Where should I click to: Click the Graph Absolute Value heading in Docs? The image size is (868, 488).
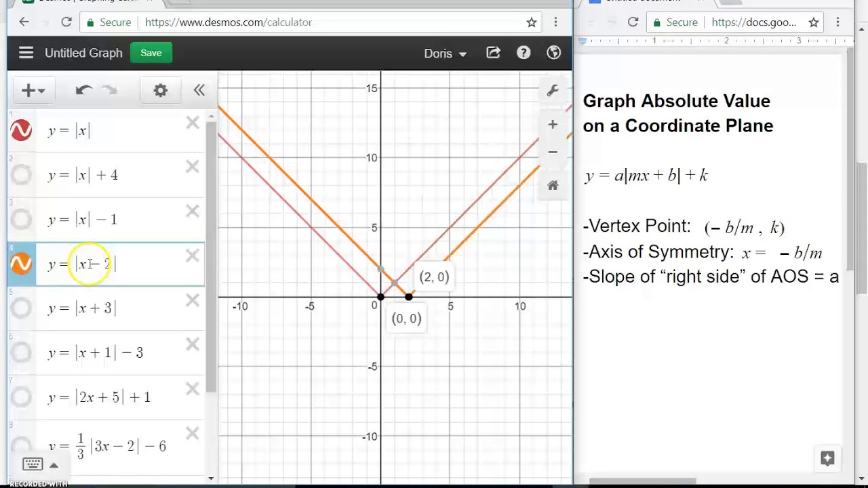(678, 113)
